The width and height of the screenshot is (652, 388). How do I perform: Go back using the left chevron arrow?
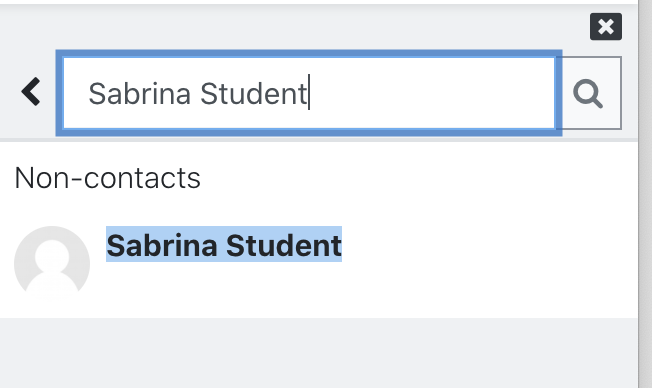click(31, 91)
